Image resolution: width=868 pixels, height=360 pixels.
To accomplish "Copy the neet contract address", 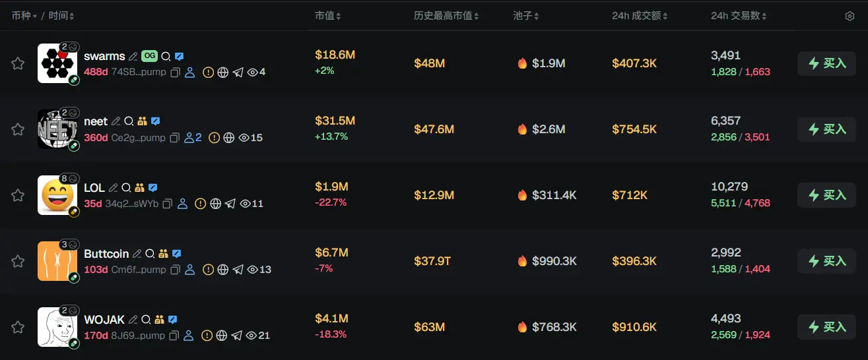I will point(175,138).
